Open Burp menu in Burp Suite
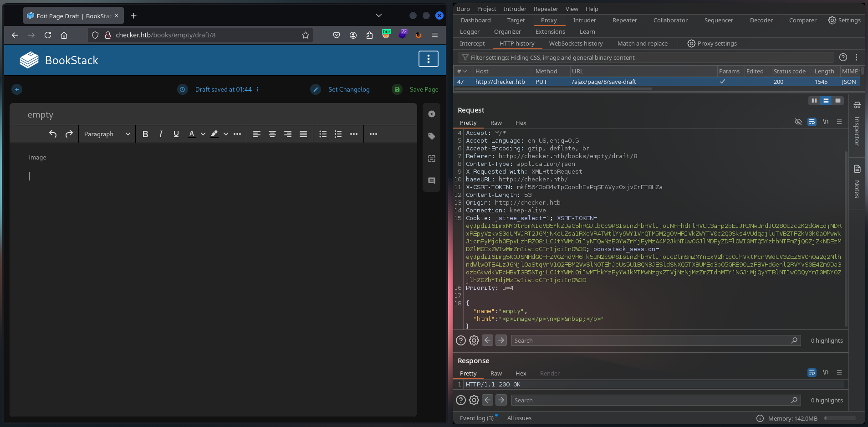 click(463, 9)
